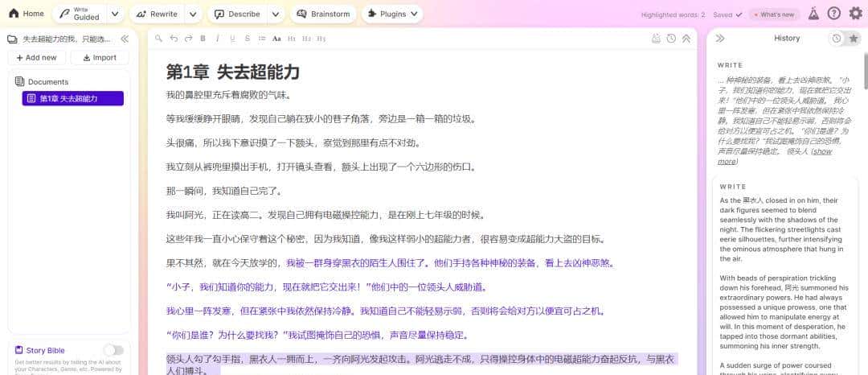This screenshot has height=375, width=868.
Task: Toggle strikethrough formatting
Action: [247, 38]
